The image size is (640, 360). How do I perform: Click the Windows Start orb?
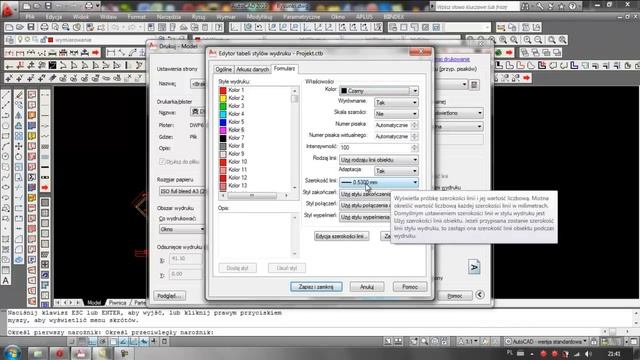(x=12, y=353)
